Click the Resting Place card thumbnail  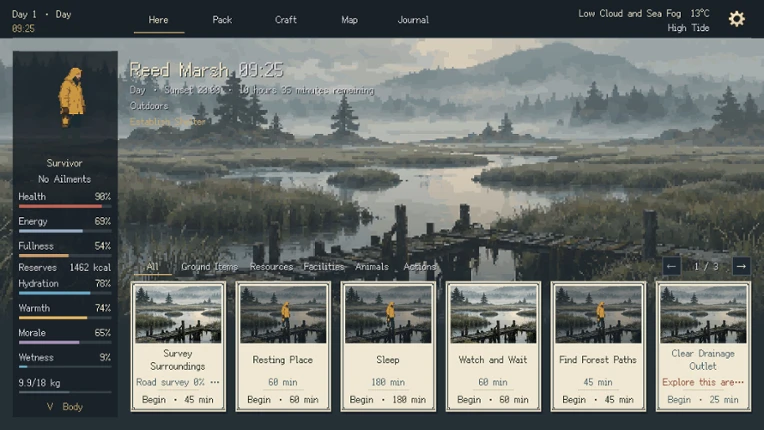(283, 314)
